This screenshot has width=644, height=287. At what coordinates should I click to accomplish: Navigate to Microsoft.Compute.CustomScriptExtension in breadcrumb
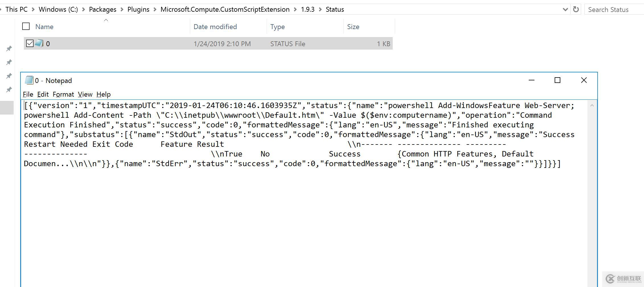[225, 9]
